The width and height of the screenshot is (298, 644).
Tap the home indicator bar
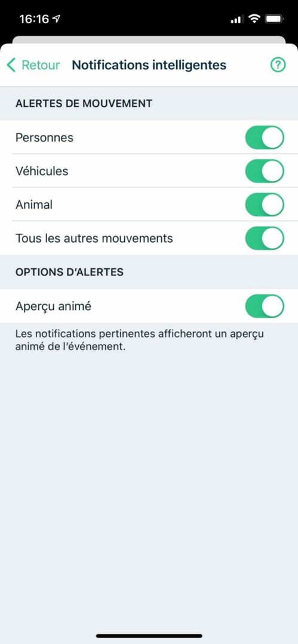pos(149,636)
